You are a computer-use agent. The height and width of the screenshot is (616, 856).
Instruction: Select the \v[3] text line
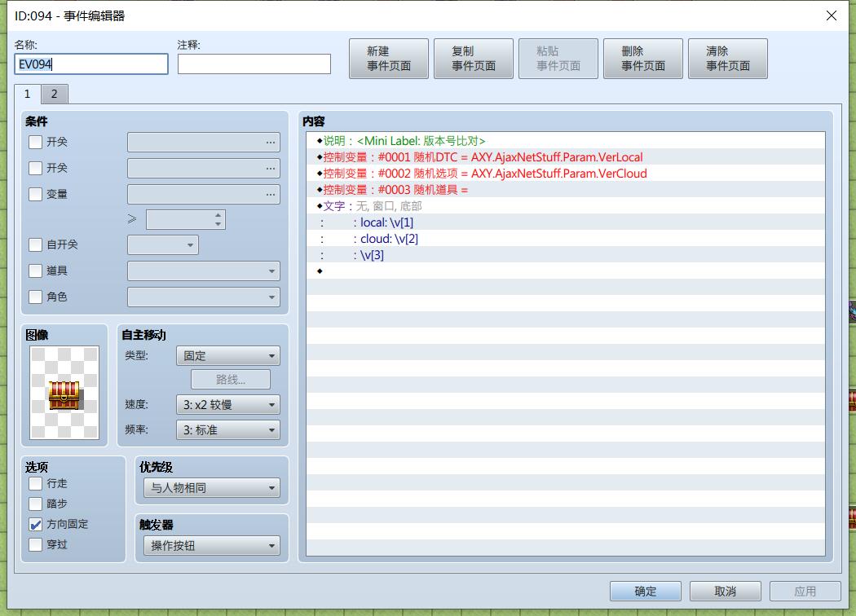(566, 255)
